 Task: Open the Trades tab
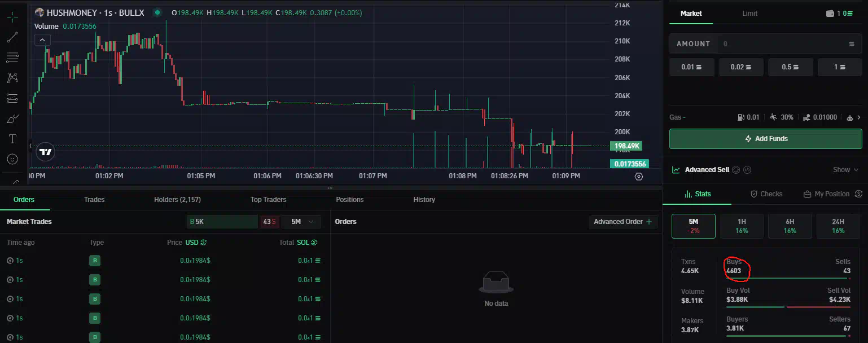pos(94,200)
